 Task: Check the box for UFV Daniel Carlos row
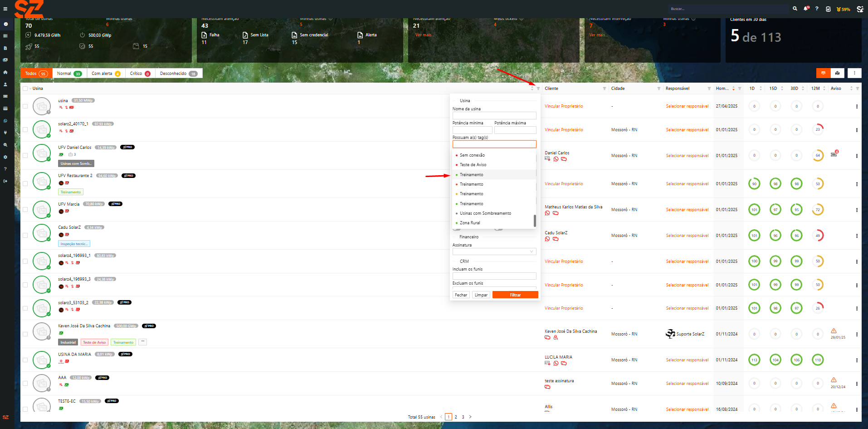[x=25, y=155]
